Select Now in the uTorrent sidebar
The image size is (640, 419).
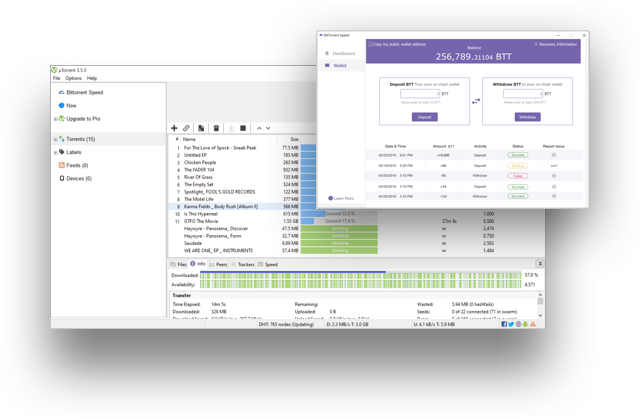click(67, 106)
